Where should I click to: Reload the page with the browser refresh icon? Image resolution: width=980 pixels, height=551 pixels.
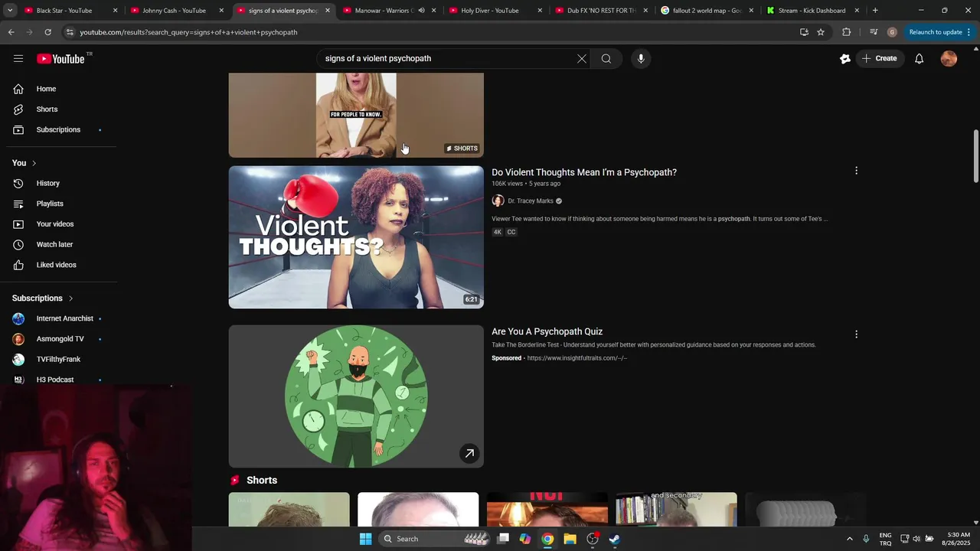(47, 32)
